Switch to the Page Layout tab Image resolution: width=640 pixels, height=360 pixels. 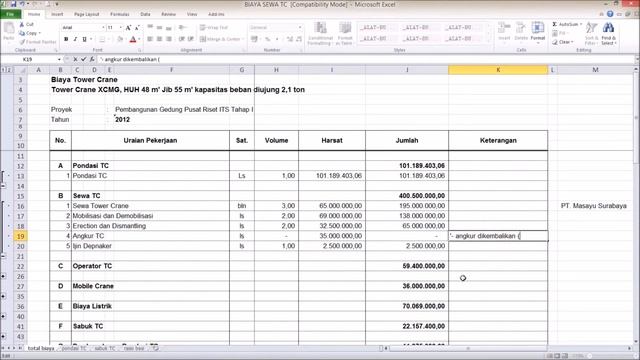coord(87,14)
